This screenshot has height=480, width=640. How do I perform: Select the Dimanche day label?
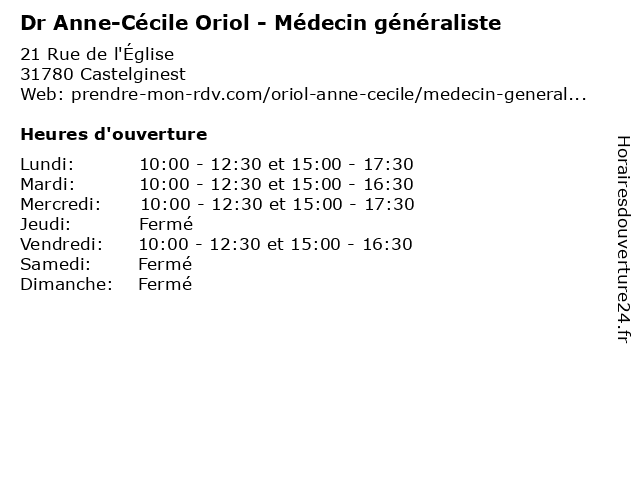click(x=66, y=284)
